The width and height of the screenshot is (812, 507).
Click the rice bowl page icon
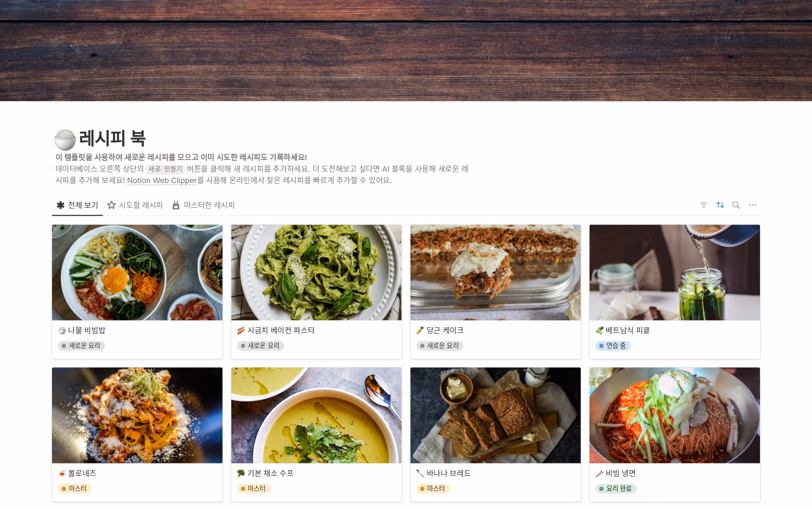65,139
